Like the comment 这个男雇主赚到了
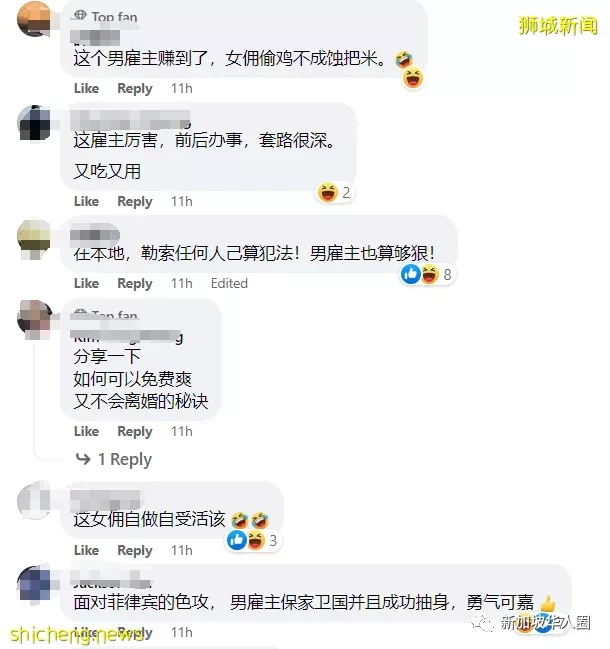 86,88
